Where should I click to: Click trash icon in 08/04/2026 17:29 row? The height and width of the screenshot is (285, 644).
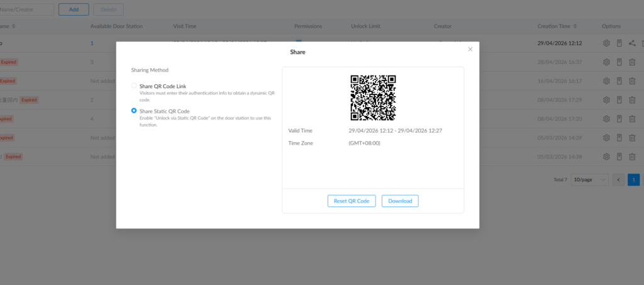[x=632, y=100]
